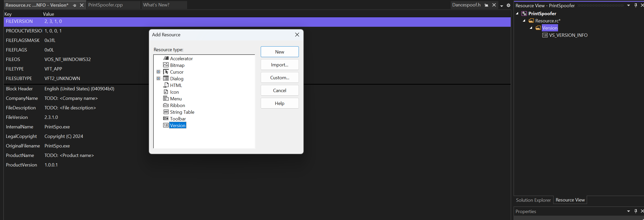Expand the Dialog resource type node
Image resolution: width=644 pixels, height=220 pixels.
click(158, 78)
